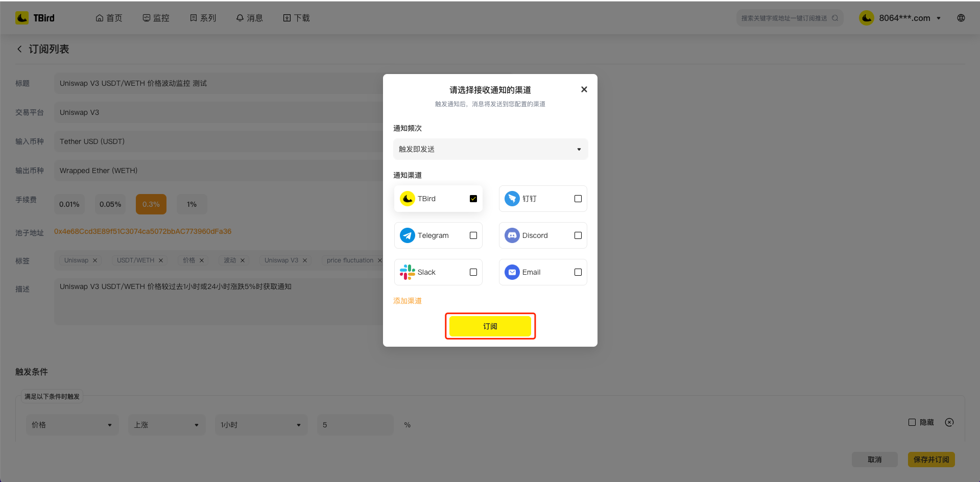Remove the trigger condition with the circled X
The height and width of the screenshot is (482, 980).
[949, 422]
